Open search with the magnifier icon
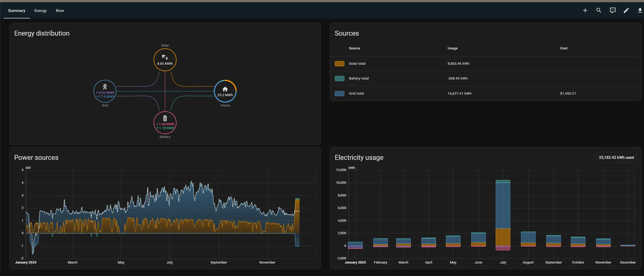Viewport: 644px width, 276px height. [x=599, y=10]
